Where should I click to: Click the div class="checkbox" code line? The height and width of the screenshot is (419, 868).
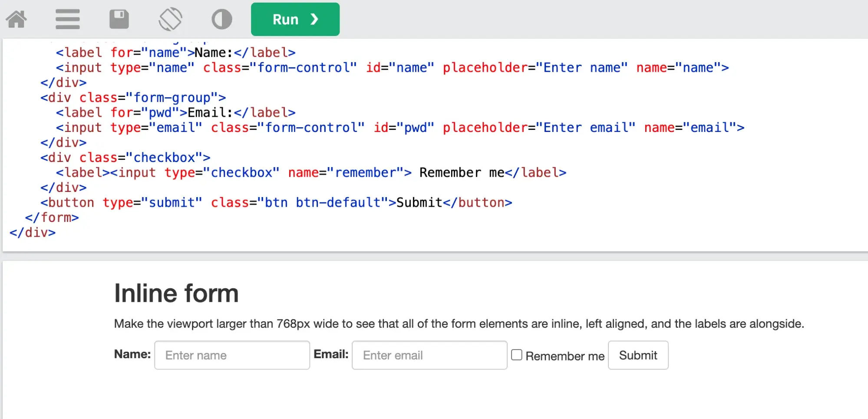click(125, 158)
